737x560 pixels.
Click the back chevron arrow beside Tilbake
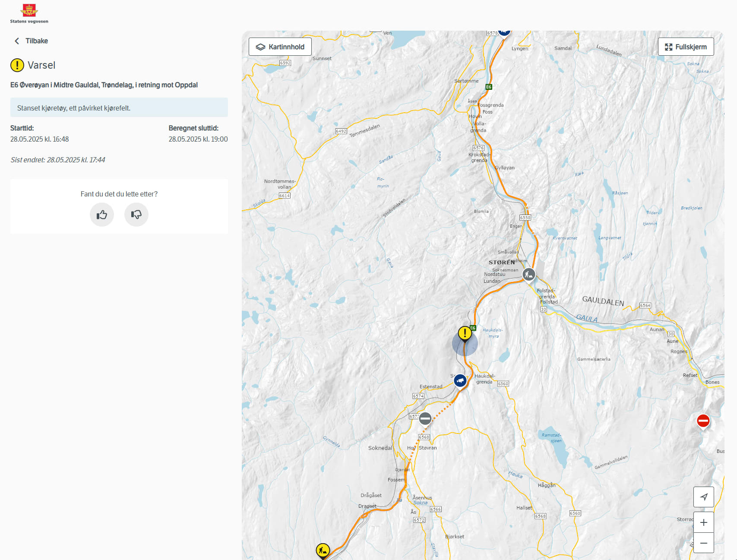pos(17,41)
